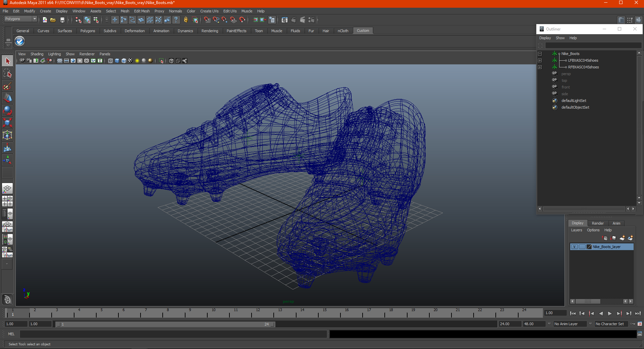Select by hierarchy mode icon
Image resolution: width=644 pixels, height=349 pixels.
[78, 20]
